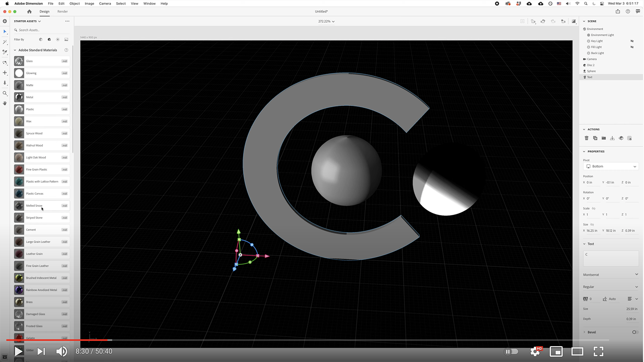Select the Glass material thumbnail
The width and height of the screenshot is (644, 362).
click(x=19, y=61)
